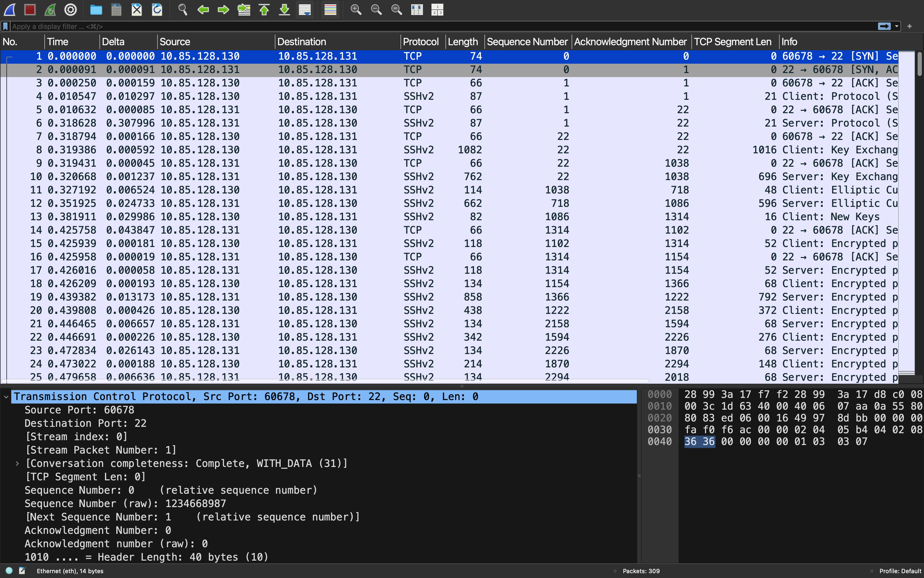924x578 pixels.
Task: Select packet 24 at time 0.473022
Action: (x=449, y=364)
